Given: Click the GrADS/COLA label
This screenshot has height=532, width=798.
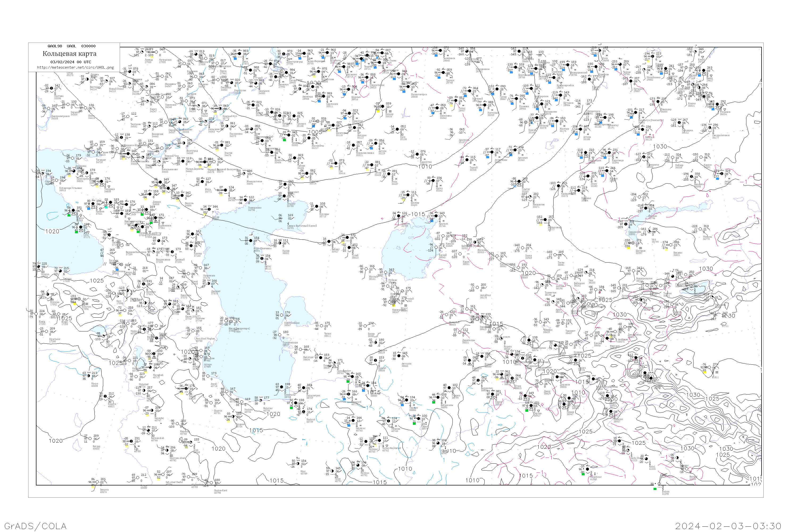Looking at the screenshot, I should [35, 526].
